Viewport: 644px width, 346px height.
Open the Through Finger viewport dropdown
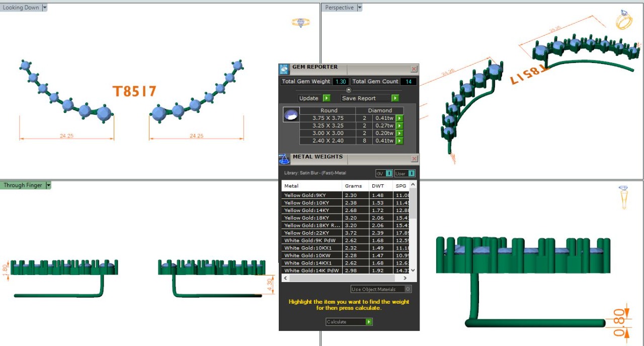[x=48, y=185]
